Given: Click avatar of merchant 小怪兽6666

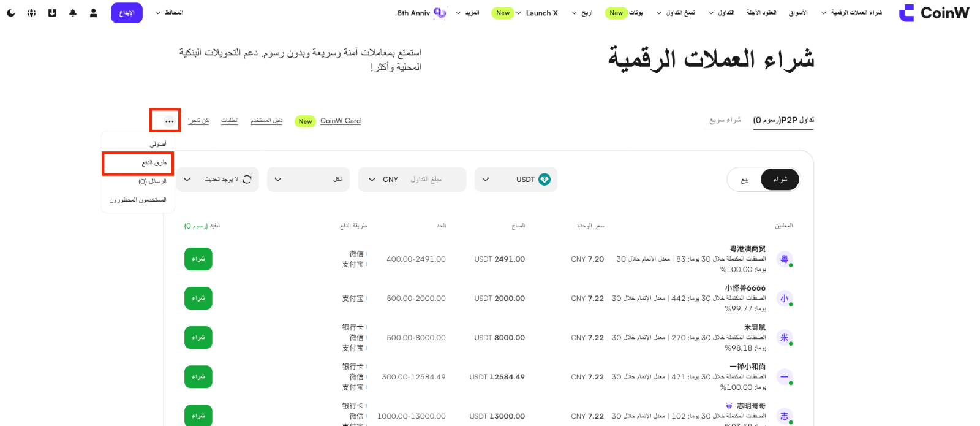Looking at the screenshot, I should coord(785,299).
